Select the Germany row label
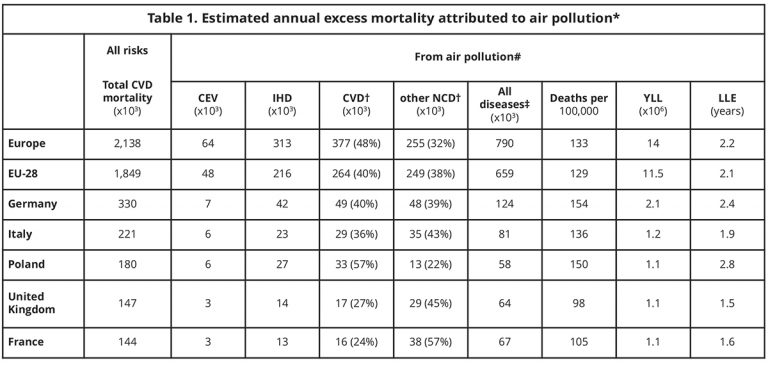The width and height of the screenshot is (768, 365). [32, 204]
